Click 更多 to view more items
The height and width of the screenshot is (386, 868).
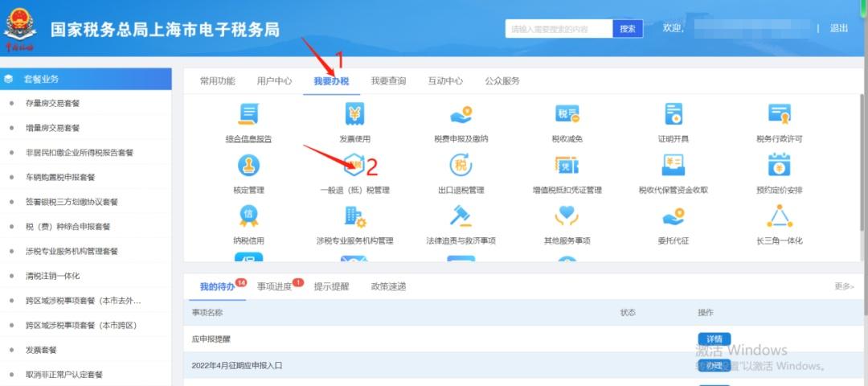tap(843, 286)
